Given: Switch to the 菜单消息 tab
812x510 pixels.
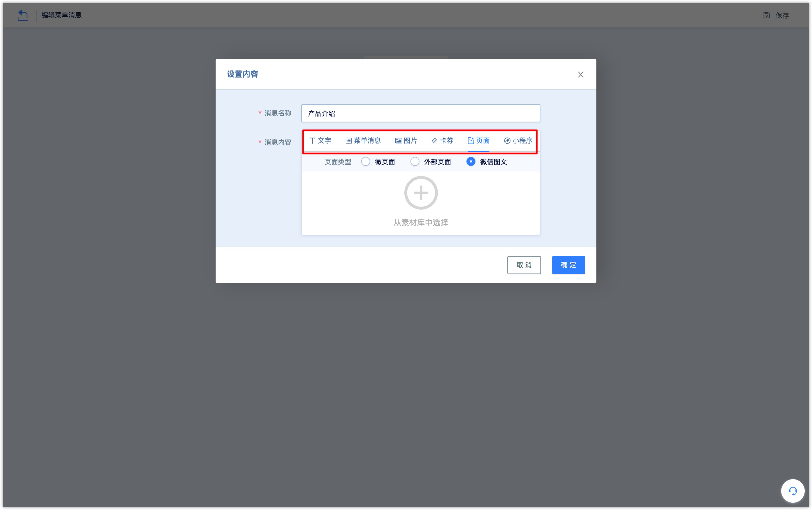Looking at the screenshot, I should coord(363,141).
